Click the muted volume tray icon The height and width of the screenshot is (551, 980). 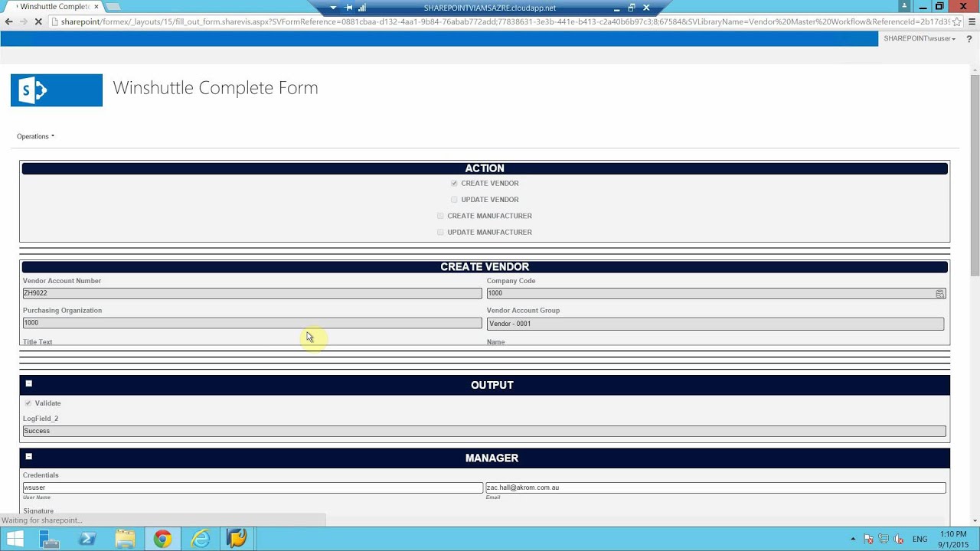coord(899,539)
